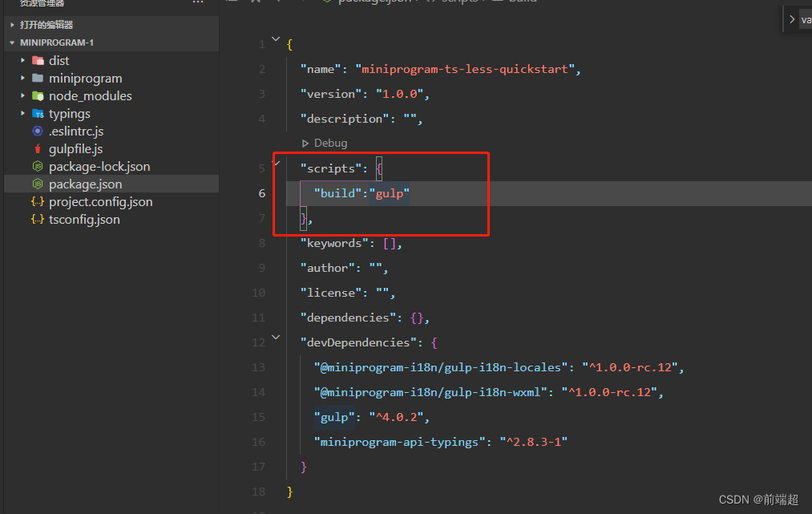This screenshot has height=514, width=812.
Task: Click the miniprogram folder icon
Action: click(38, 79)
